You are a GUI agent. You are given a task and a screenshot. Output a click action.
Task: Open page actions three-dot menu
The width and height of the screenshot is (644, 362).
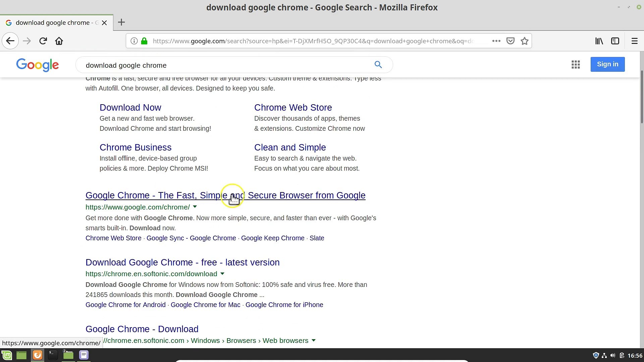[x=496, y=41]
